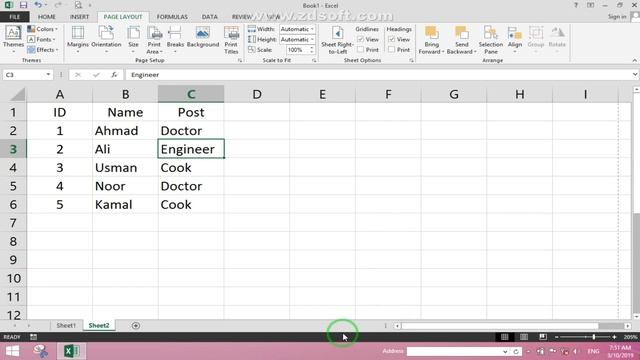Image resolution: width=640 pixels, height=360 pixels.
Task: Switch to the Sheet1 tab
Action: (x=66, y=326)
